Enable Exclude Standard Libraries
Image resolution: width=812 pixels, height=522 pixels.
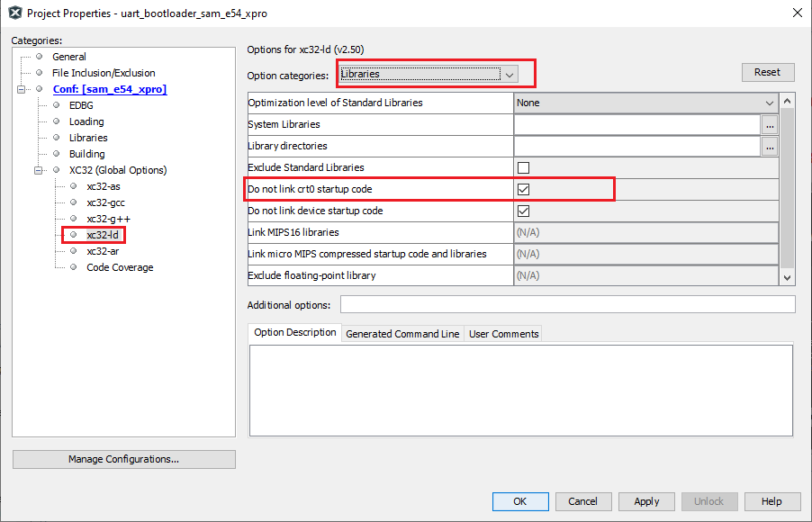[x=524, y=167]
